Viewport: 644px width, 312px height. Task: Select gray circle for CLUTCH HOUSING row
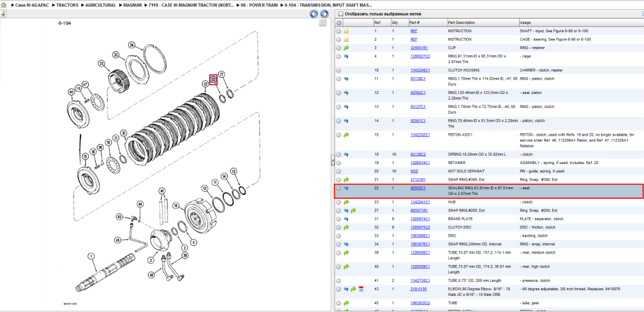click(339, 70)
